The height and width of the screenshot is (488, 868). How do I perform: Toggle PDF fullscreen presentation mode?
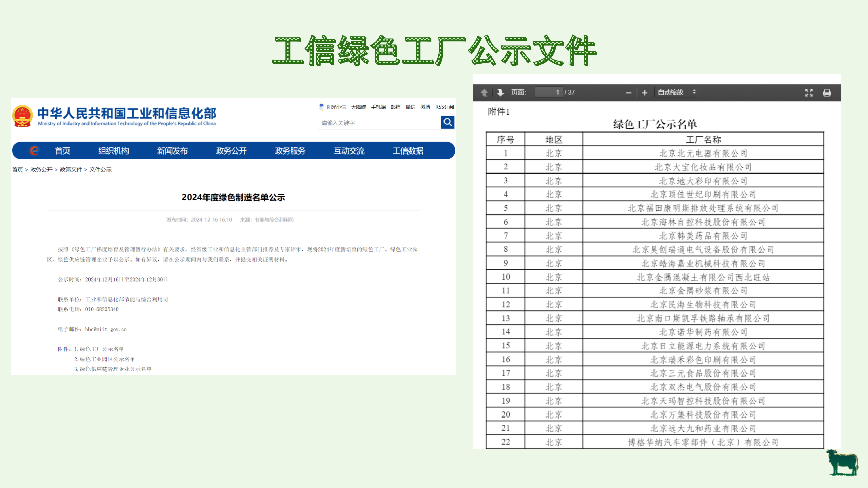pos(809,93)
